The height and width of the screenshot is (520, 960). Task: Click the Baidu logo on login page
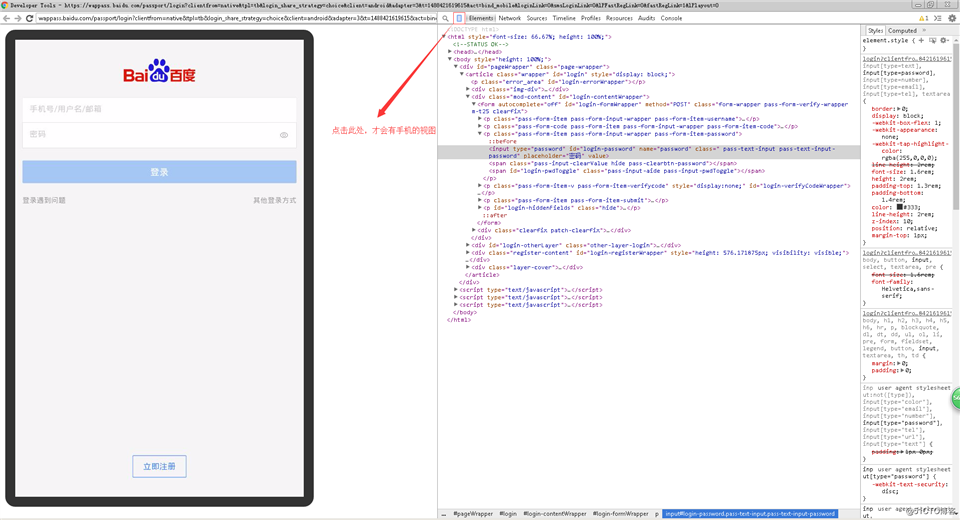tap(159, 72)
